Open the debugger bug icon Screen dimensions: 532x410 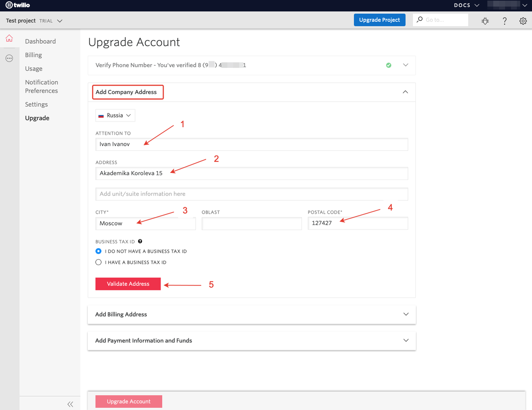[x=485, y=20]
